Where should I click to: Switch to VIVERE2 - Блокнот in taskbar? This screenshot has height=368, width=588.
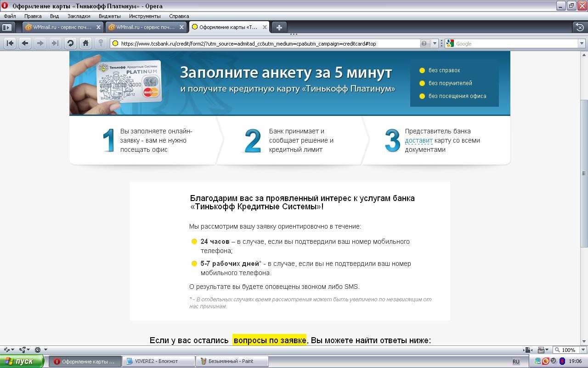tap(158, 361)
